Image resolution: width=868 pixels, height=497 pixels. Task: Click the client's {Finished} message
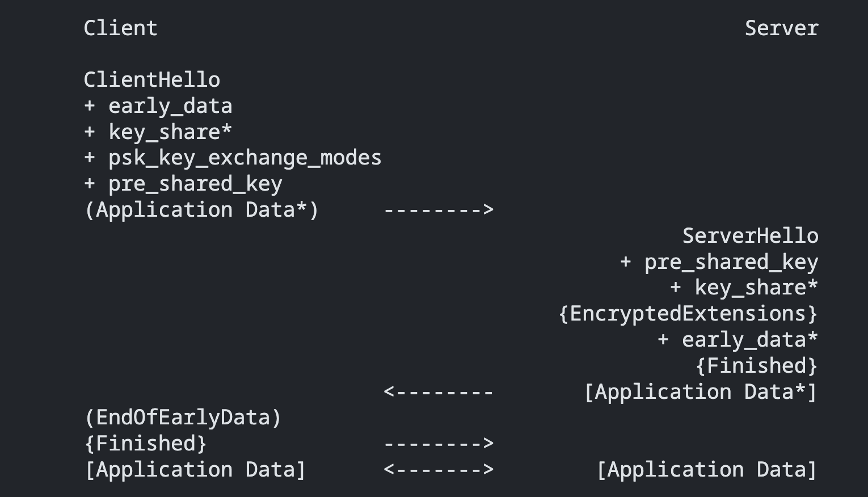click(146, 444)
